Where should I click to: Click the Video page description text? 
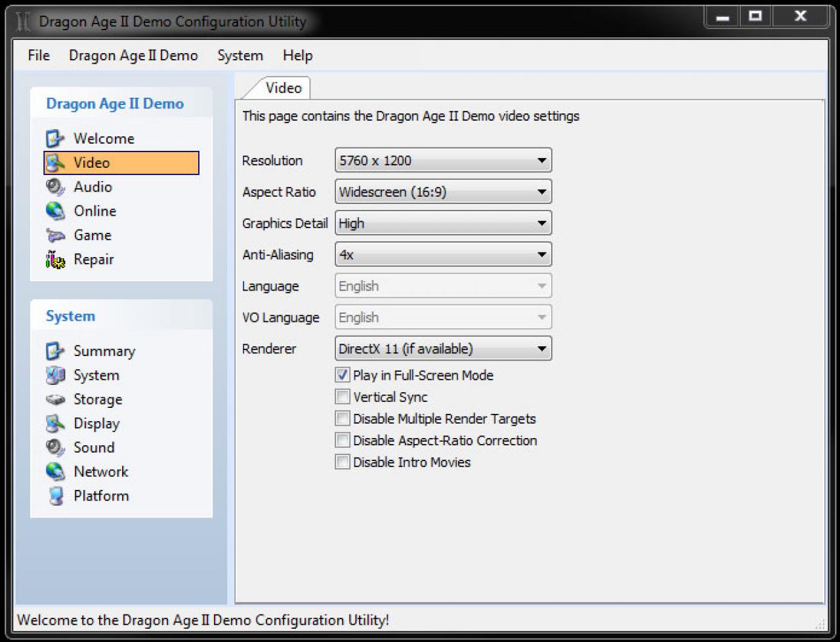point(411,116)
